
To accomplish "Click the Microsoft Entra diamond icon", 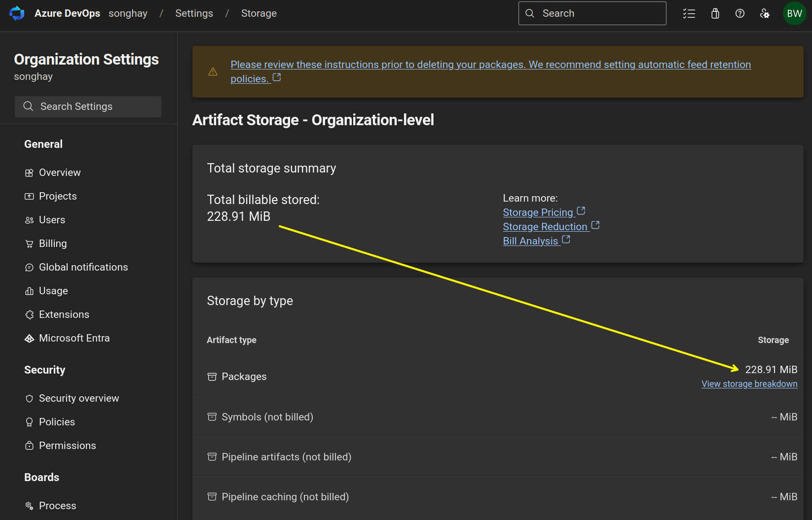I will [29, 338].
